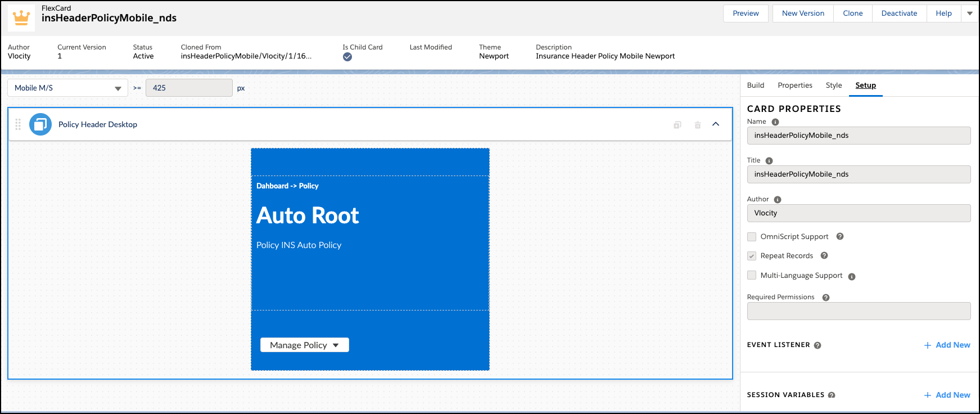Click the clone state icon in header row
Viewport: 980px width, 414px height.
[678, 125]
